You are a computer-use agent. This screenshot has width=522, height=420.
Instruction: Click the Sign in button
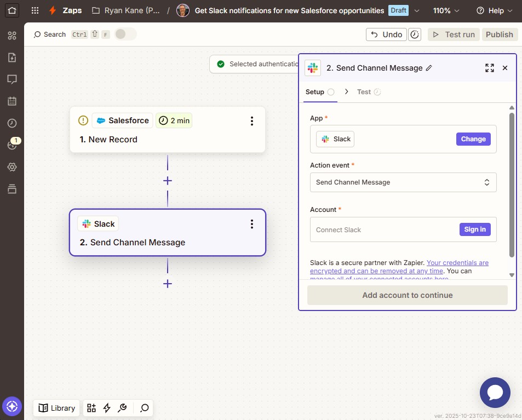point(475,229)
